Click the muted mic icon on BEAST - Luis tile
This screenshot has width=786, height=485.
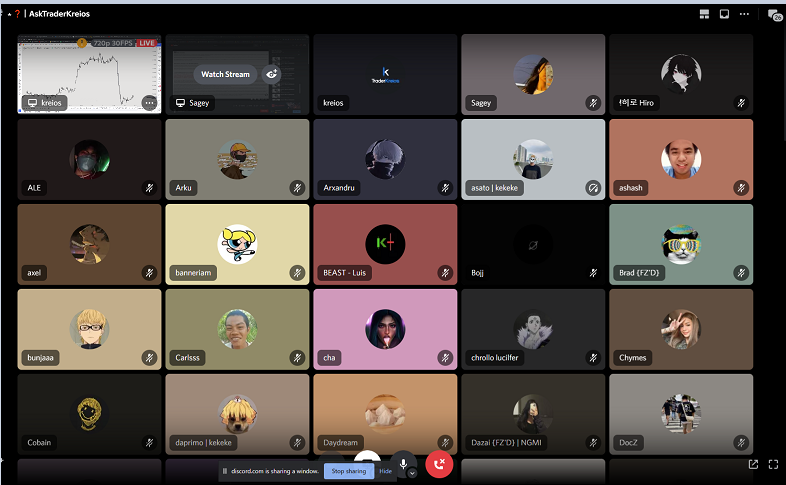click(x=445, y=273)
